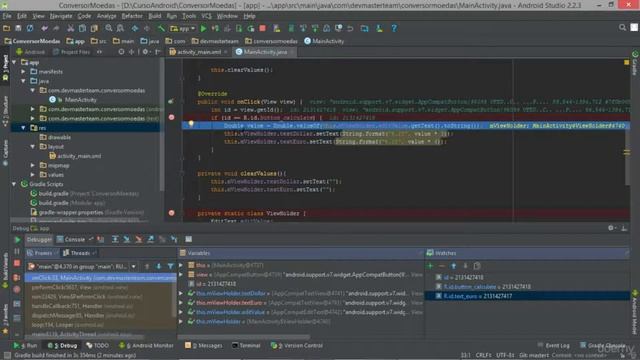The width and height of the screenshot is (640, 360).
Task: Toggle the breakpoint on the if (id == ...) line
Action: [x=171, y=117]
